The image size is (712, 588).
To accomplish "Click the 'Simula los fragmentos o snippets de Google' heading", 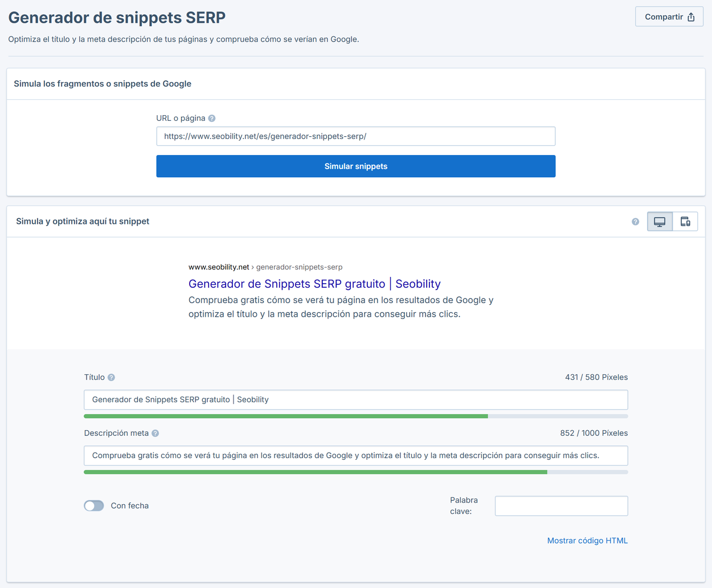I will click(x=103, y=84).
